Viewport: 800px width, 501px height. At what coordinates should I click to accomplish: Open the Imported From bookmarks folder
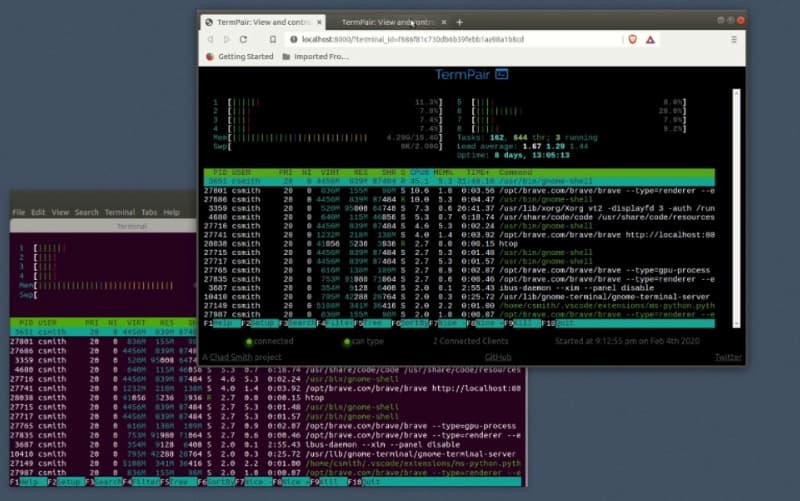[315, 57]
